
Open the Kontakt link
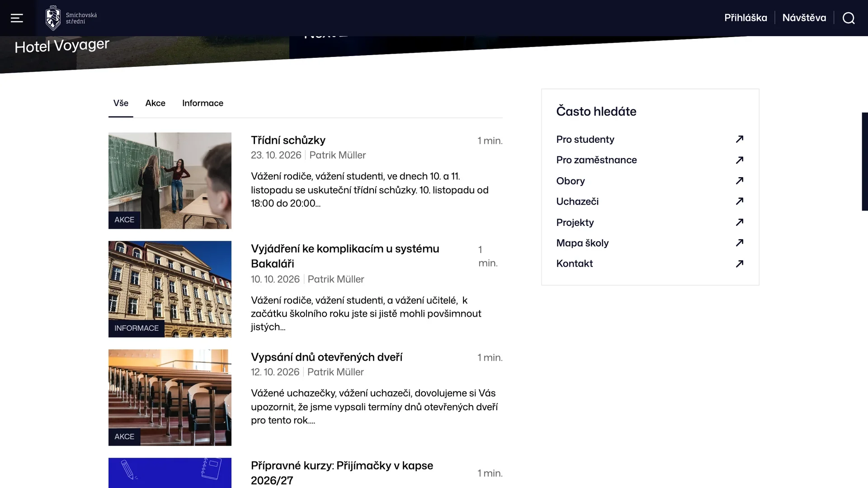pos(574,263)
